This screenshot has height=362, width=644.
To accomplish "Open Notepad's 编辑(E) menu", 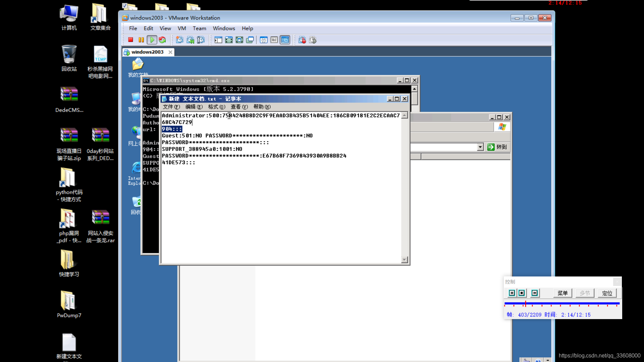I will (x=194, y=107).
